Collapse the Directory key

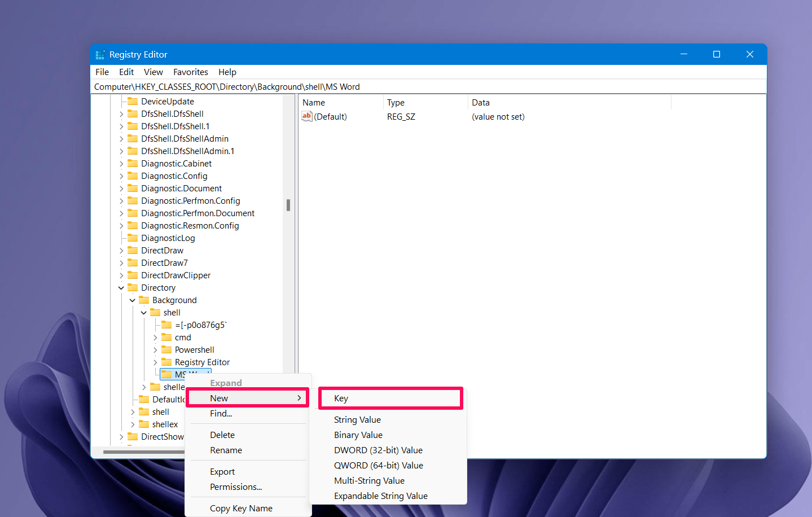[x=121, y=288]
